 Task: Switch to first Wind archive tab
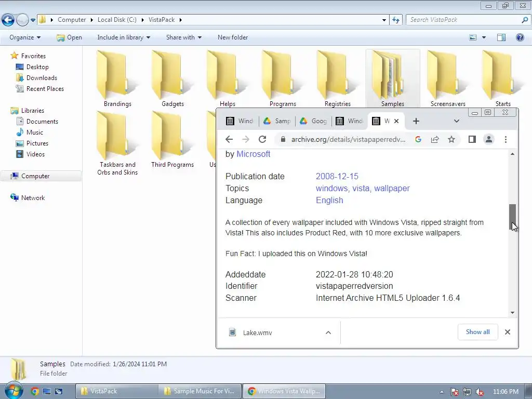[x=240, y=121]
